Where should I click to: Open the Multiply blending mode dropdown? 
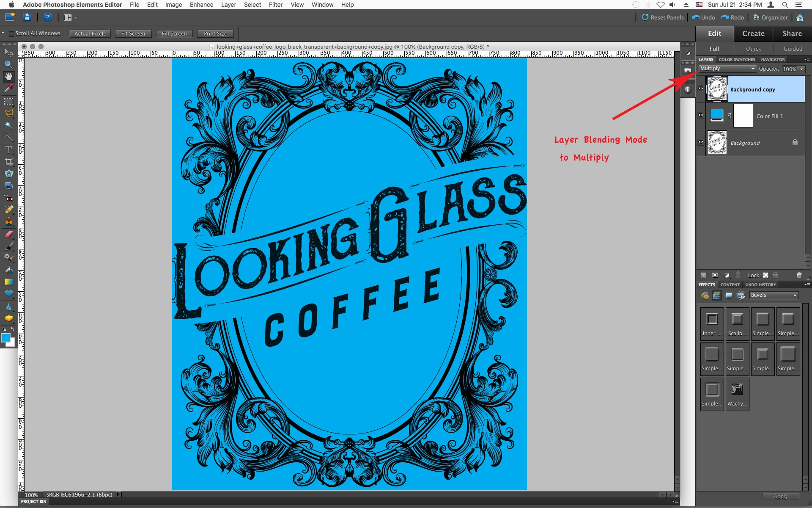pyautogui.click(x=727, y=69)
